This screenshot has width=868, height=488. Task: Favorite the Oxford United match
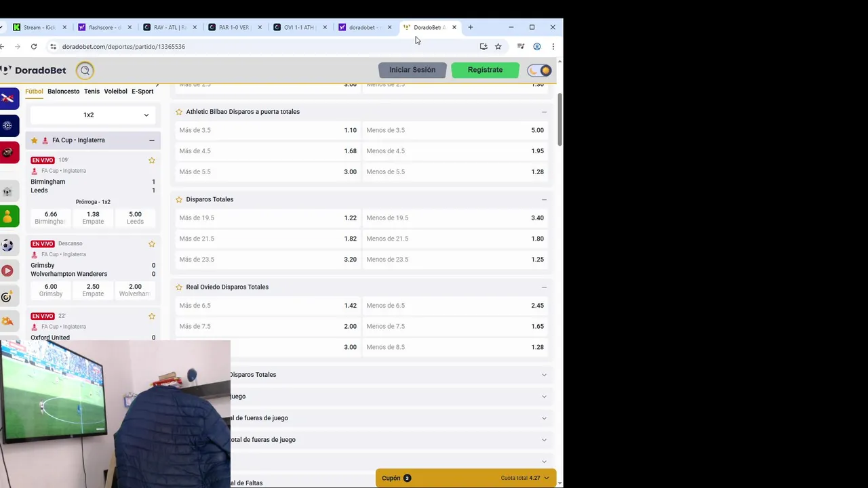point(151,317)
